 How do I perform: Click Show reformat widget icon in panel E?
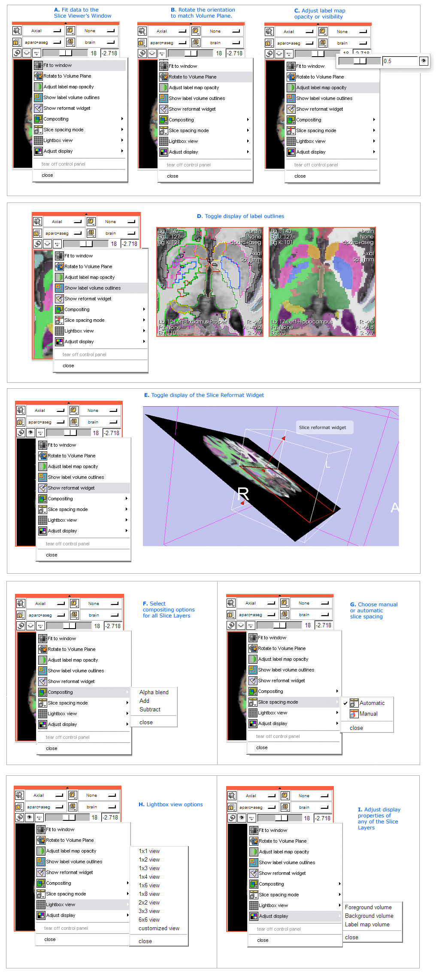42,488
